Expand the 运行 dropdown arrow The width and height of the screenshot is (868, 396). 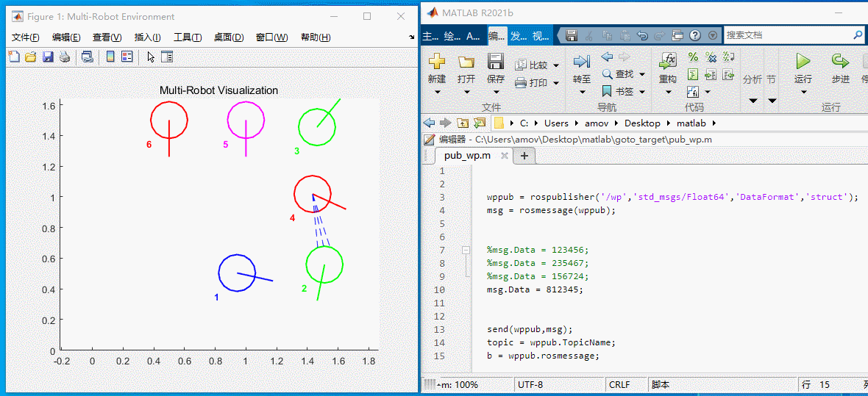point(803,92)
